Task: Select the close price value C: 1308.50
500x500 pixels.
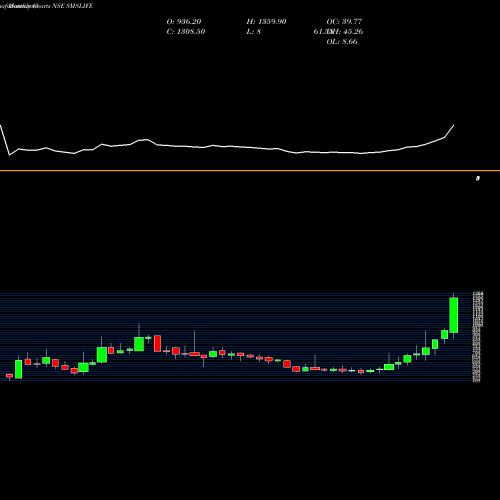Action: [x=186, y=32]
